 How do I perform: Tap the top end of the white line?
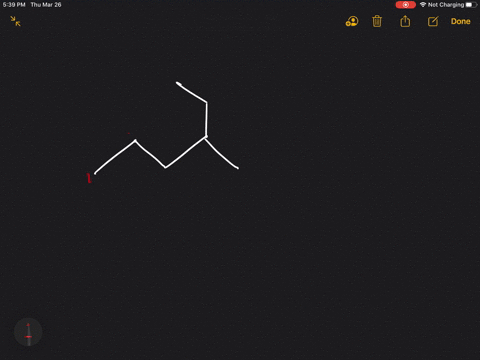[x=178, y=83]
